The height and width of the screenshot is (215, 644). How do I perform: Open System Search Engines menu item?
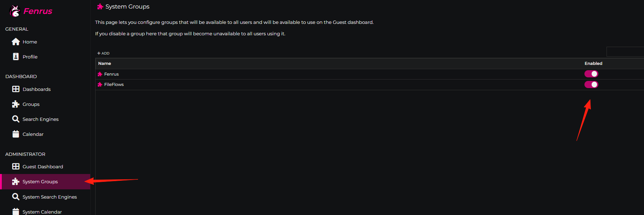(45, 197)
